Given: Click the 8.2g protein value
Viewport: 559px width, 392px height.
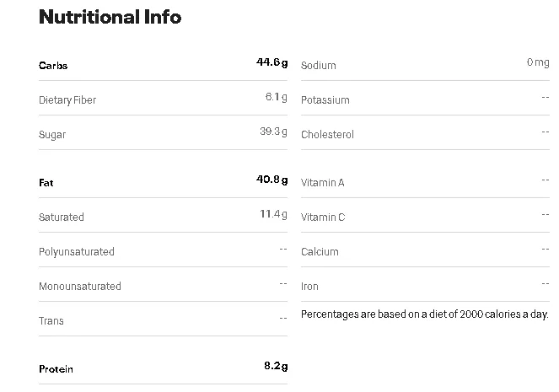Looking at the screenshot, I should [x=276, y=366].
